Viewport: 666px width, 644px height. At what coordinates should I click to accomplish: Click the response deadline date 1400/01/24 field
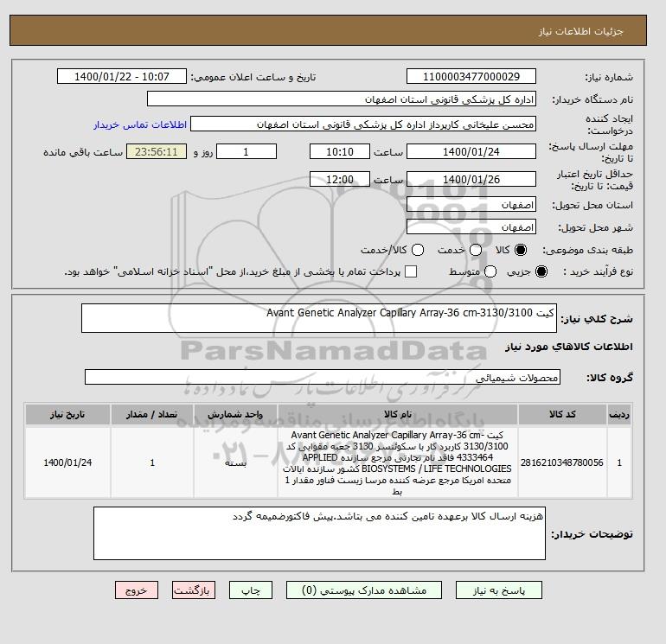click(x=471, y=151)
